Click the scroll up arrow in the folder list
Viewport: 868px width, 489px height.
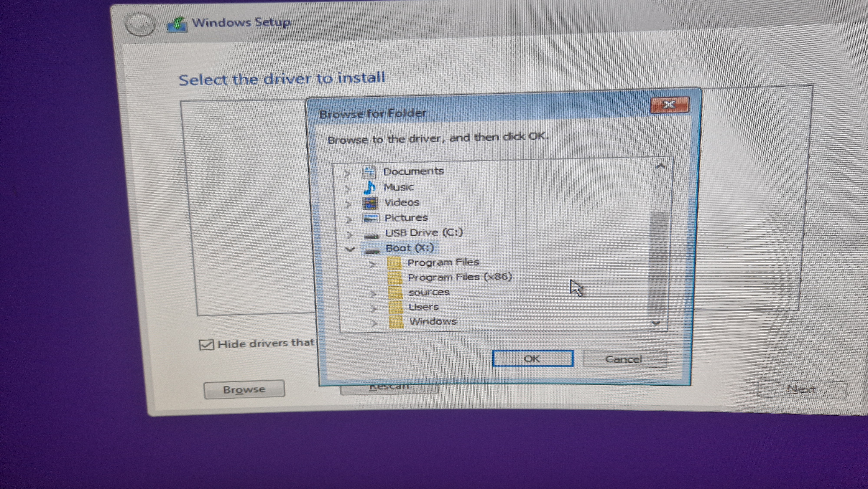[660, 166]
